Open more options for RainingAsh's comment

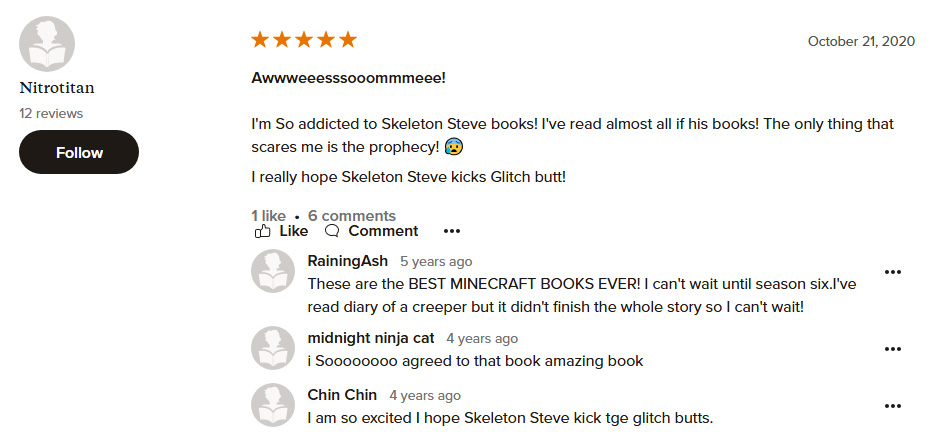[x=893, y=272]
